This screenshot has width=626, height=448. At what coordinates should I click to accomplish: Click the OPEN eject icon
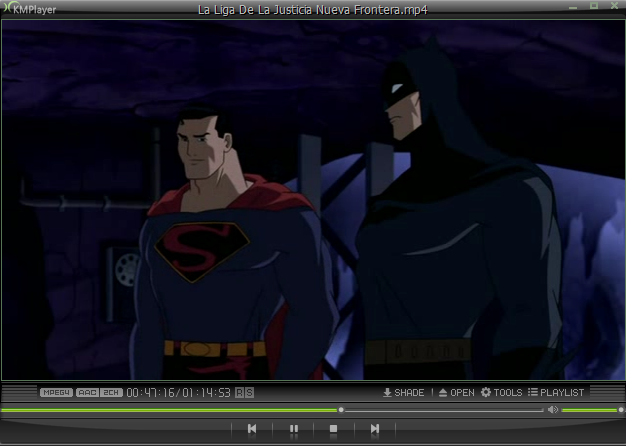(443, 393)
